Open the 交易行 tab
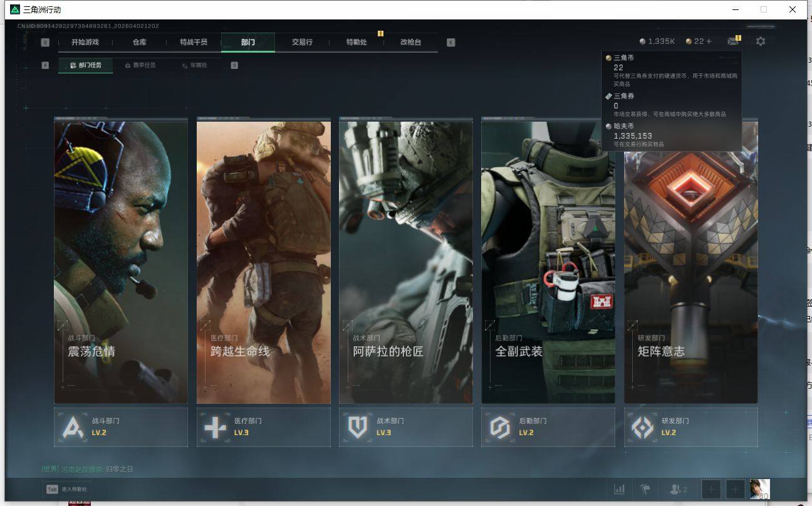Viewport: 812px width, 506px height. click(302, 42)
